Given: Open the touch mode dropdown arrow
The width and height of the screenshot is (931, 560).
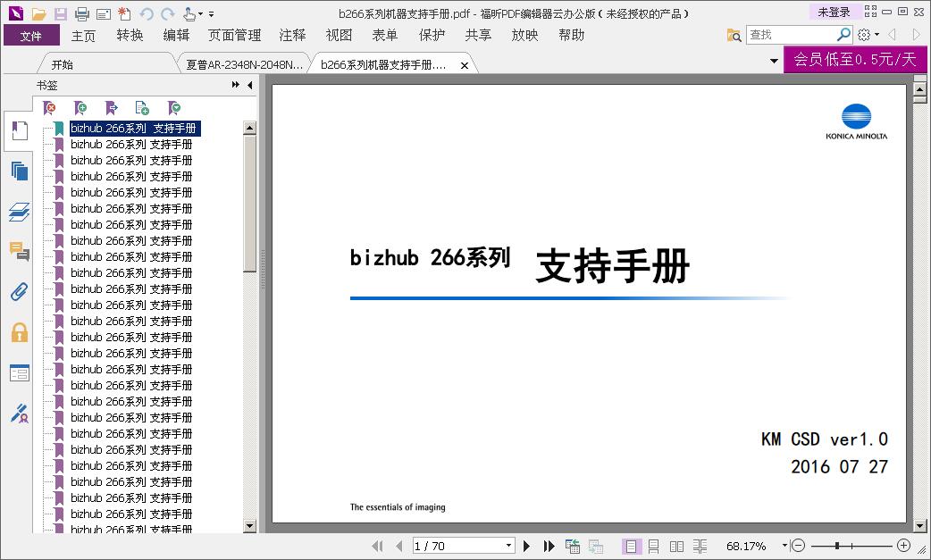Looking at the screenshot, I should [201, 13].
